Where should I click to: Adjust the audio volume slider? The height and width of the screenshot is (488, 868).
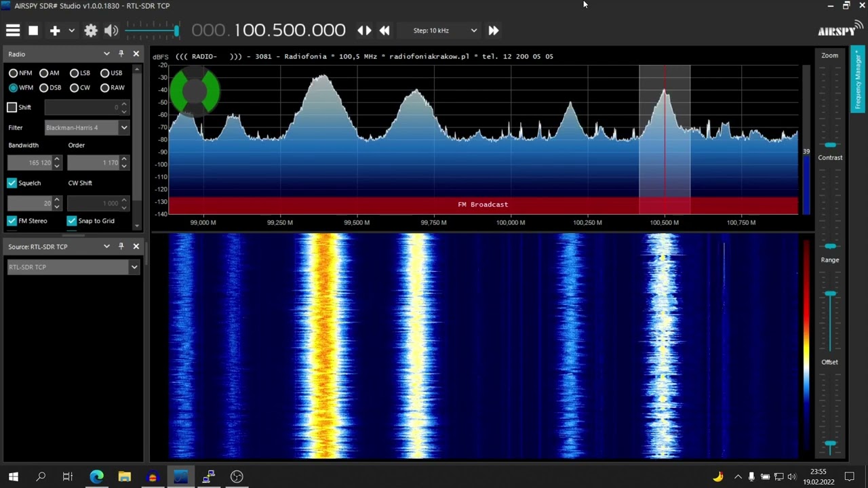pyautogui.click(x=152, y=30)
